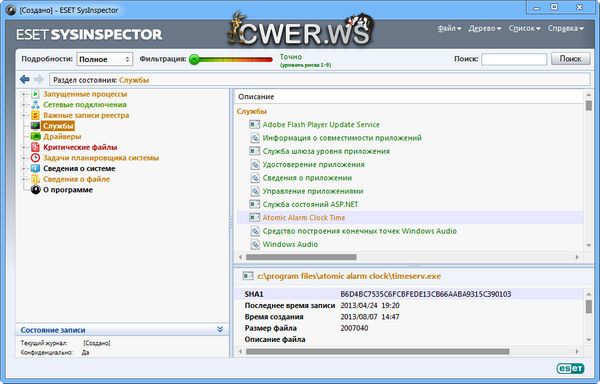Click the details pane vertical scrollbar down arrow
This screenshot has height=384, width=600.
(x=589, y=340)
